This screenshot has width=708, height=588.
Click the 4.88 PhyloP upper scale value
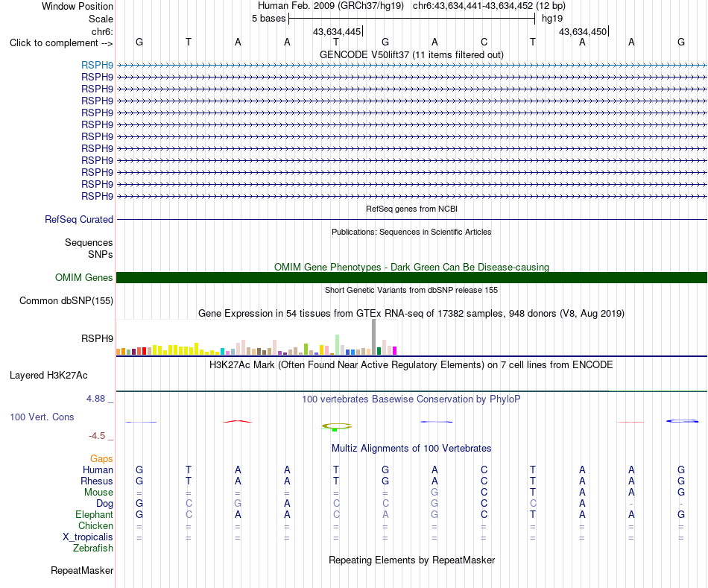95,399
